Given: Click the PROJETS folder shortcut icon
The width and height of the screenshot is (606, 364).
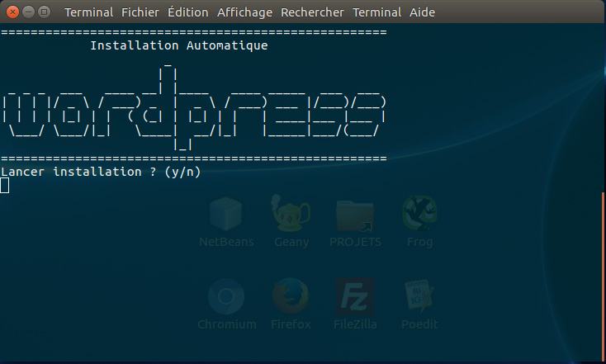Looking at the screenshot, I should point(355,215).
